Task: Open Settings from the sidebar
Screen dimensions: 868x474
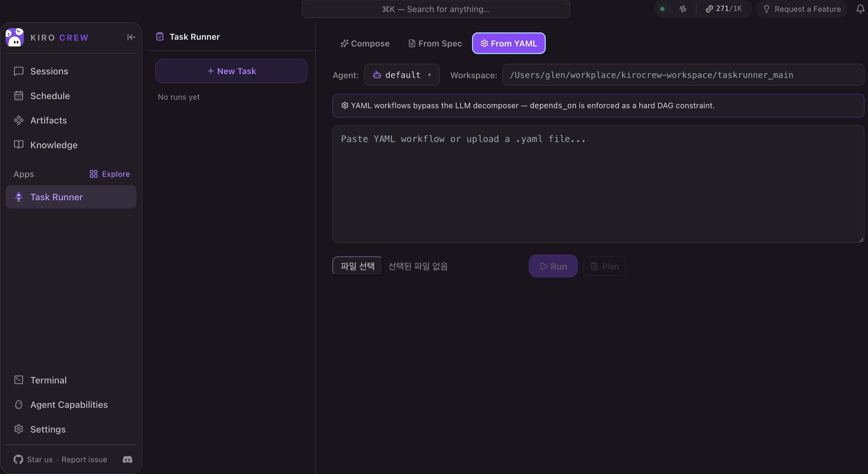Action: (x=71, y=429)
